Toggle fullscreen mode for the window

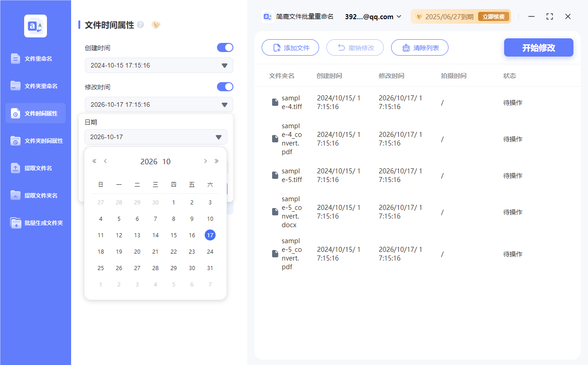pyautogui.click(x=549, y=16)
